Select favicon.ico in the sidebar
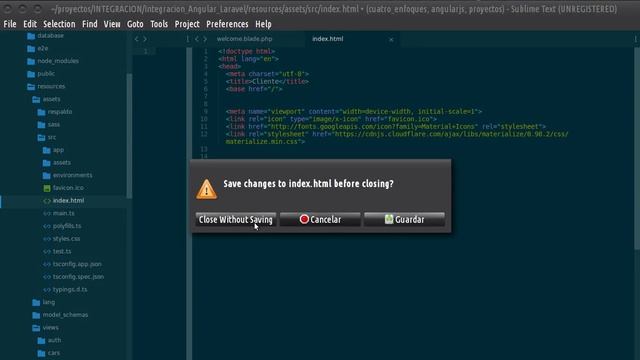This screenshot has height=360, width=640. tap(68, 188)
